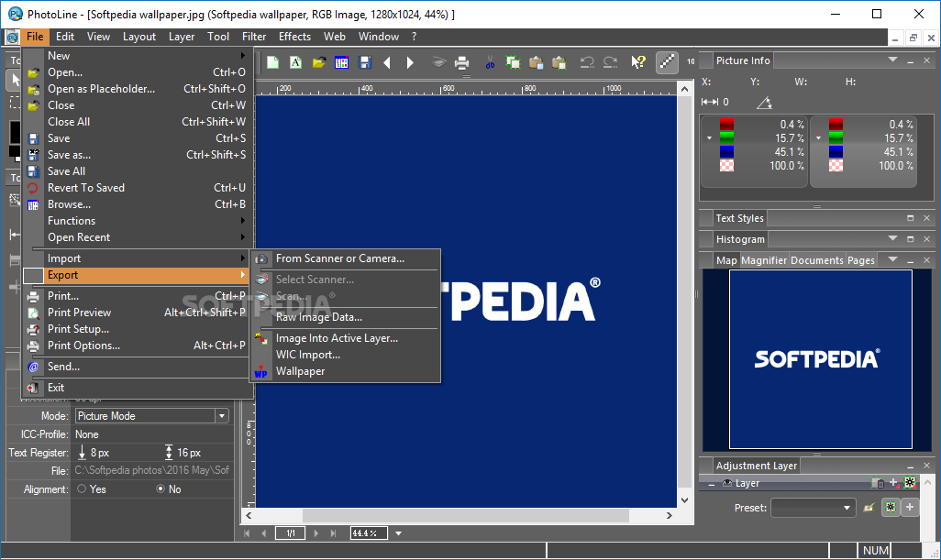Open the Filter menu
941x560 pixels.
pyautogui.click(x=254, y=37)
